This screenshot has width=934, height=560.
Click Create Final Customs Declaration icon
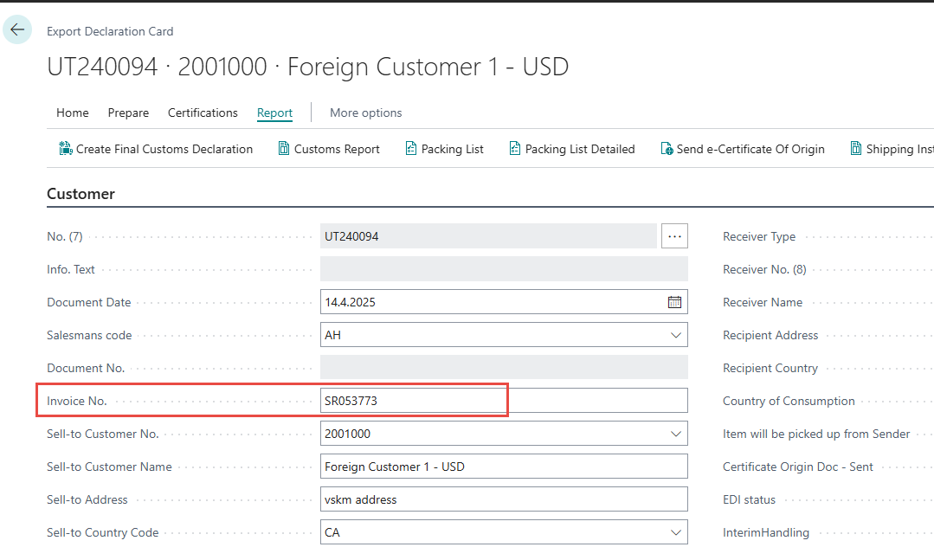[65, 149]
